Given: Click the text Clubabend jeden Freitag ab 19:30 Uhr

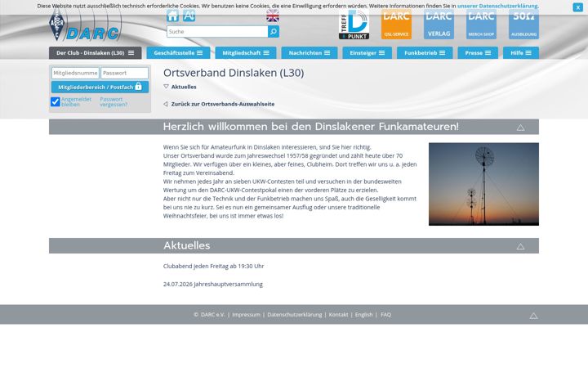Looking at the screenshot, I should pos(213,267).
